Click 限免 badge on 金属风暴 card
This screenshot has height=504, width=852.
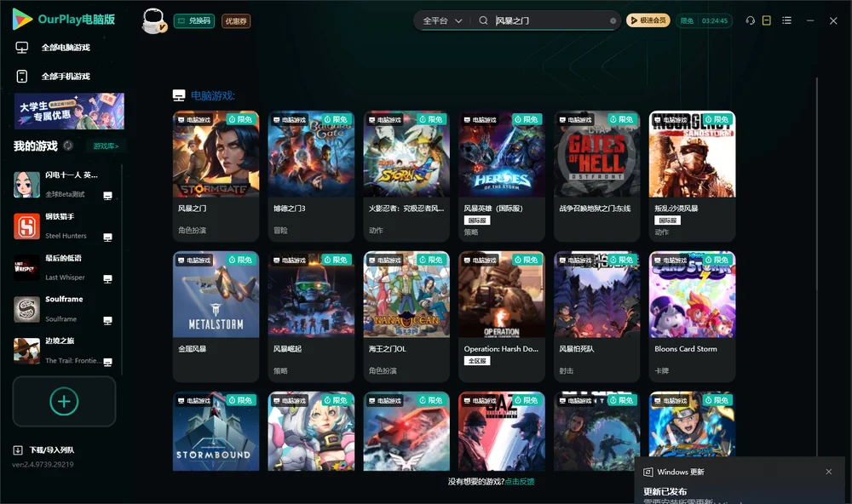pos(241,260)
